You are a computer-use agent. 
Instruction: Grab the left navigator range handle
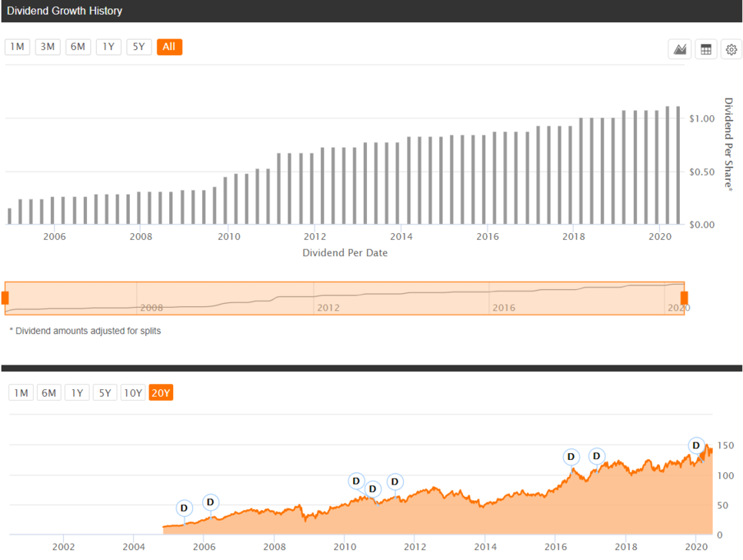pyautogui.click(x=5, y=298)
